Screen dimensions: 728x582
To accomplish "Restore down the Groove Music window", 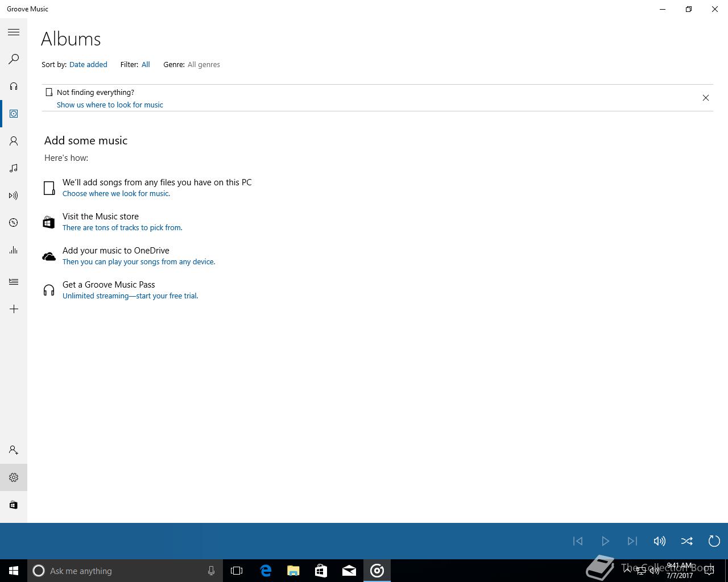I will point(689,9).
